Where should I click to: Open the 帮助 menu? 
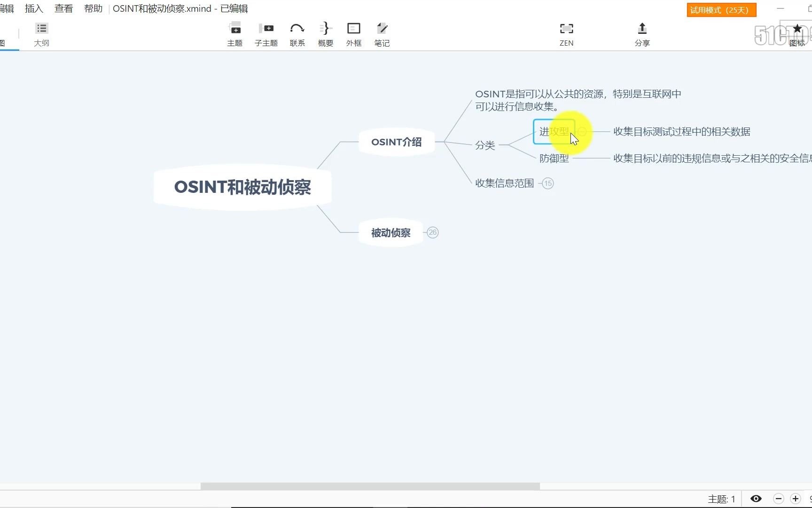click(x=93, y=8)
